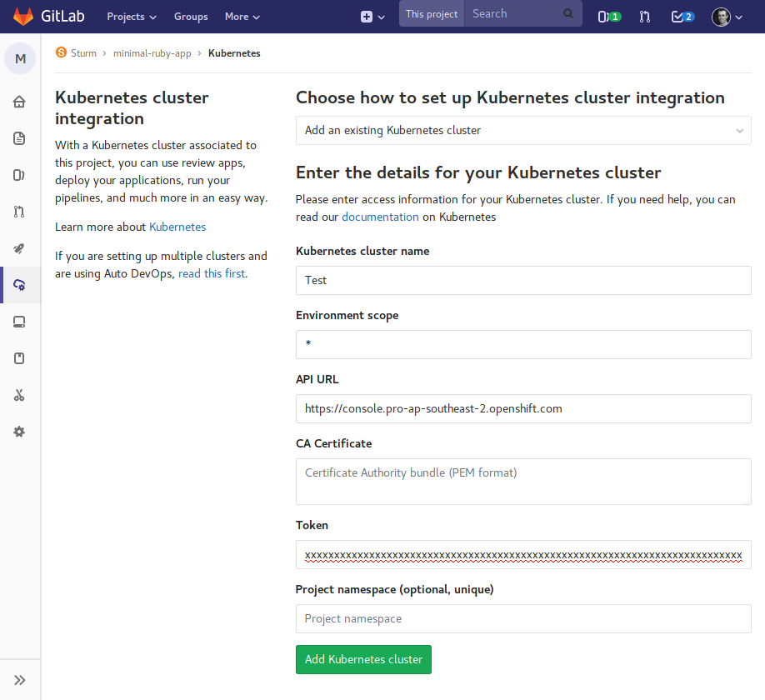Viewport: 765px width, 700px height.
Task: Open the More navigation menu
Action: [241, 16]
